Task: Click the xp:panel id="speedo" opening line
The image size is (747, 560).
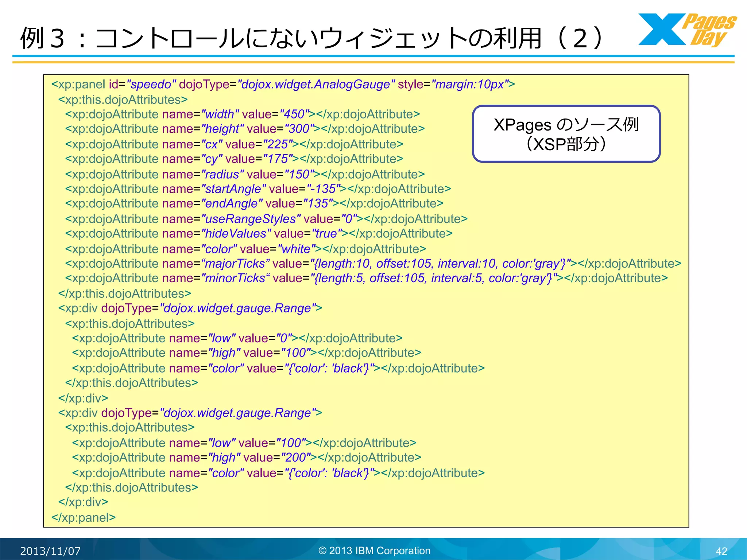Action: tap(283, 84)
